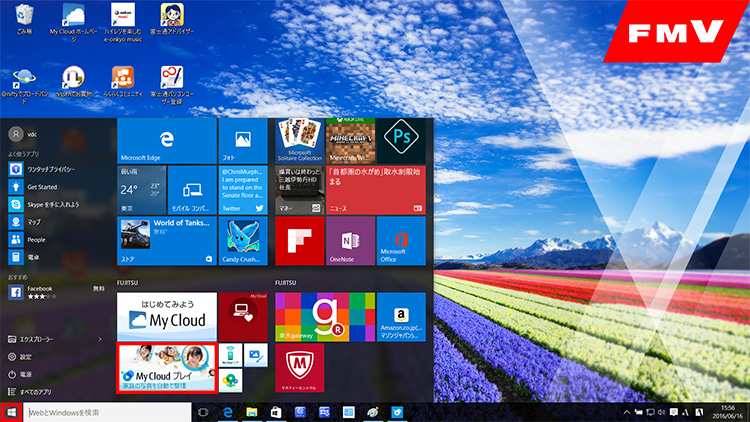Click the Task View taskbar button
The image size is (750, 422).
point(203,412)
